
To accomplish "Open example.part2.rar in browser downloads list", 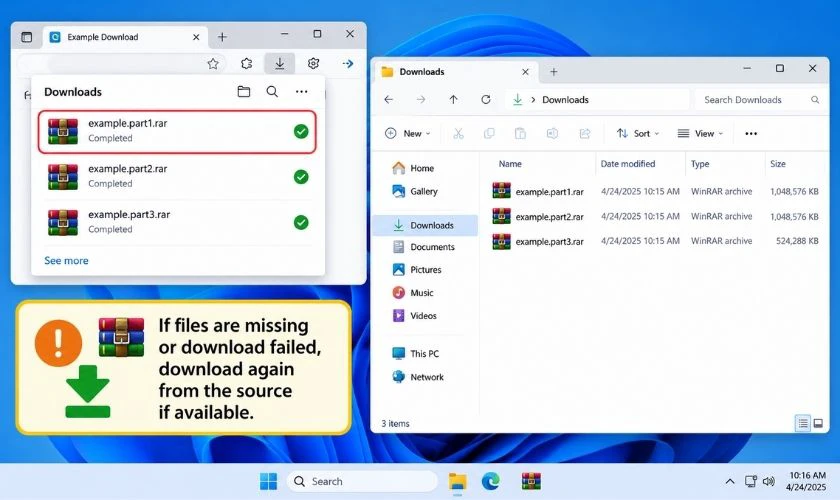I will 177,177.
